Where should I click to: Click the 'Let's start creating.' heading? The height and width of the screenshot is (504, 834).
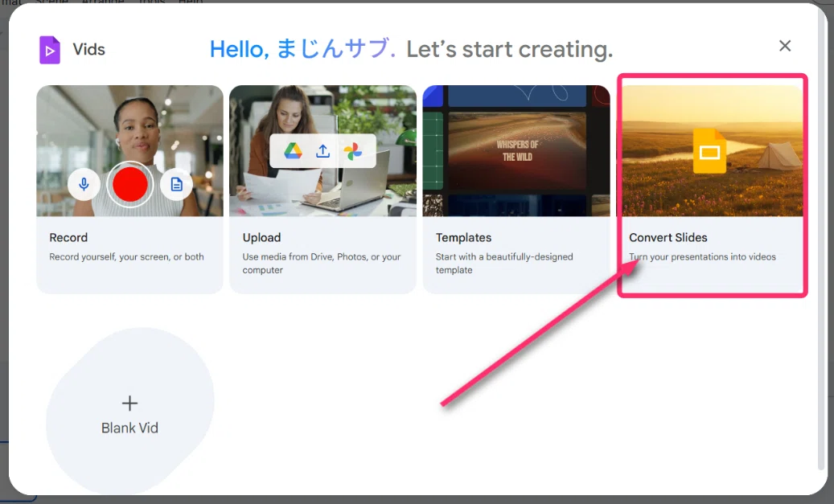click(x=510, y=50)
